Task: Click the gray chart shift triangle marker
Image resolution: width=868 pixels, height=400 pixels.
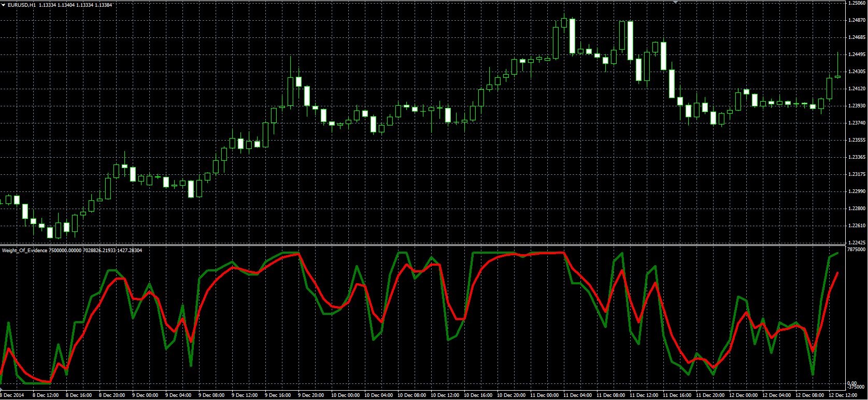Action: (675, 2)
